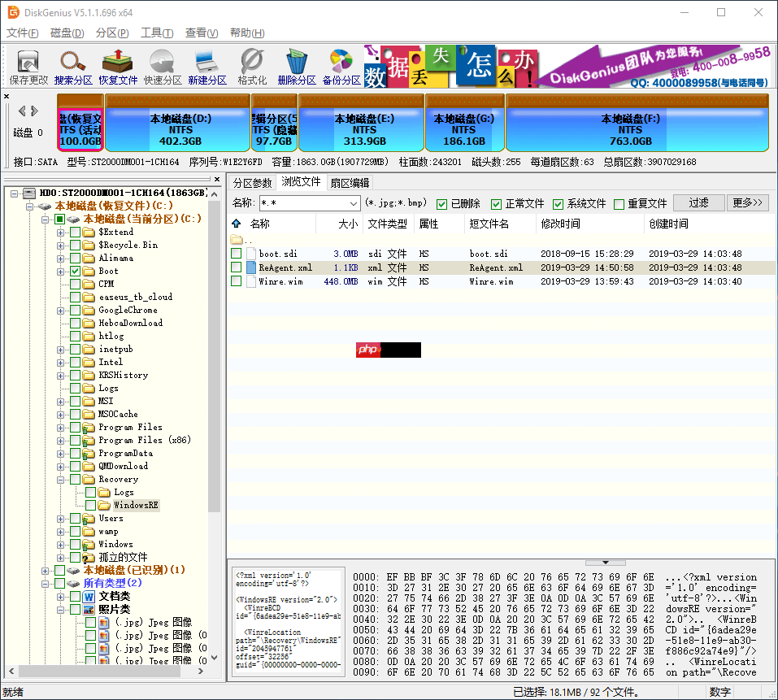Open the 工具(T) menu

(156, 33)
